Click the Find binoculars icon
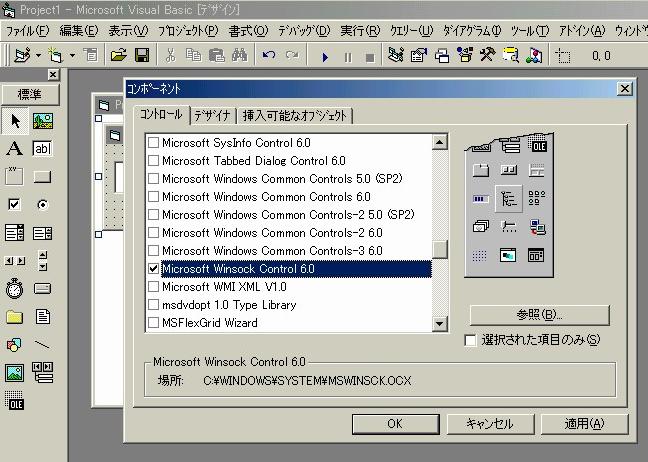The image size is (648, 462). [240, 55]
